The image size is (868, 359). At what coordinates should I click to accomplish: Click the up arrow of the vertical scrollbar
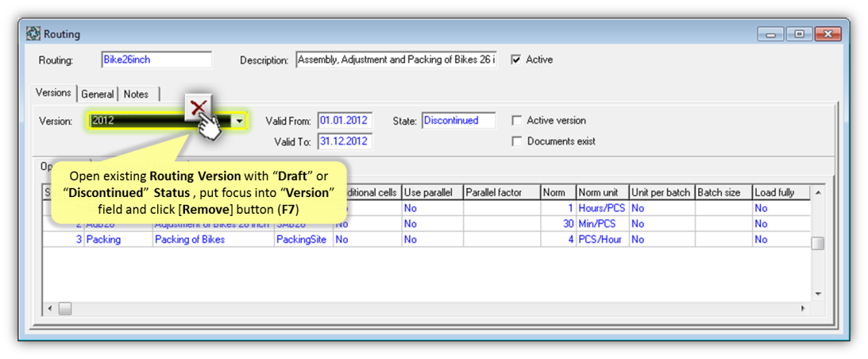click(818, 191)
